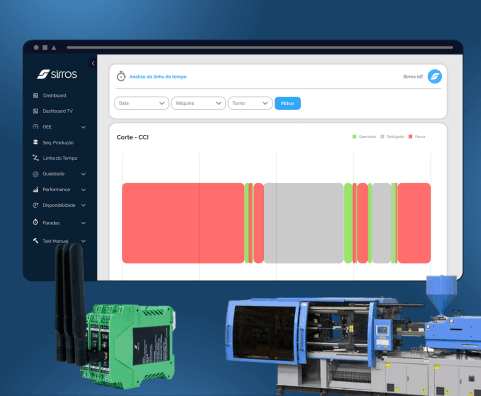Click the wide gray segment in timeline

tap(303, 223)
